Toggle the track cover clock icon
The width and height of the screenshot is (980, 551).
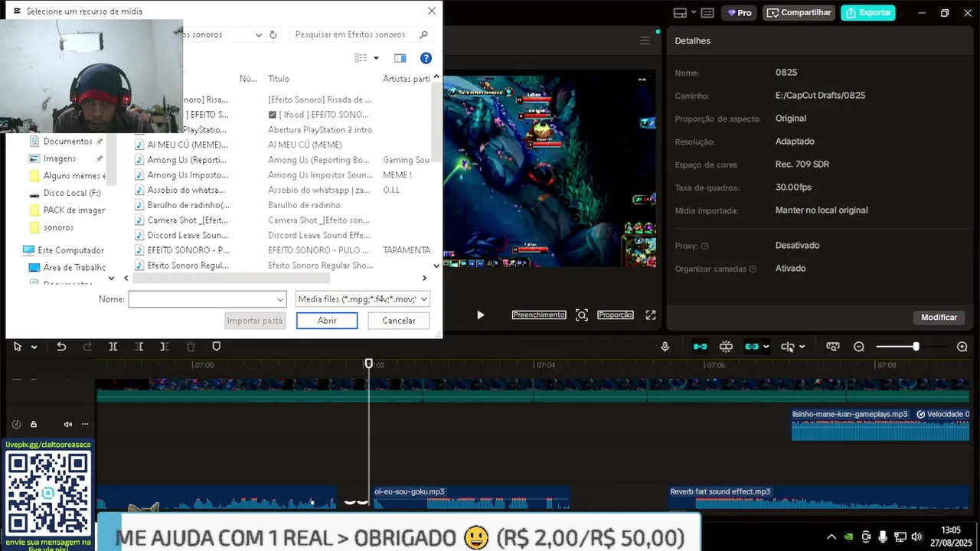[x=16, y=424]
